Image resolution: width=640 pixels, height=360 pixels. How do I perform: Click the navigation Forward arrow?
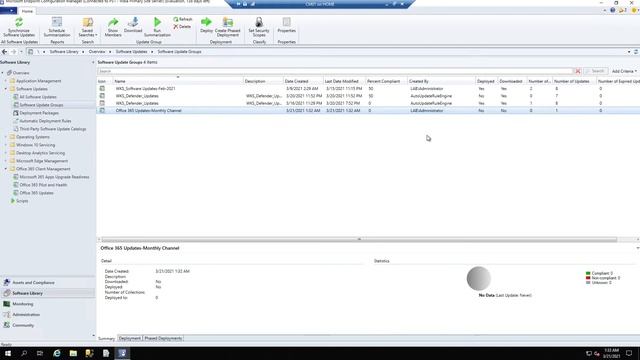tap(13, 52)
